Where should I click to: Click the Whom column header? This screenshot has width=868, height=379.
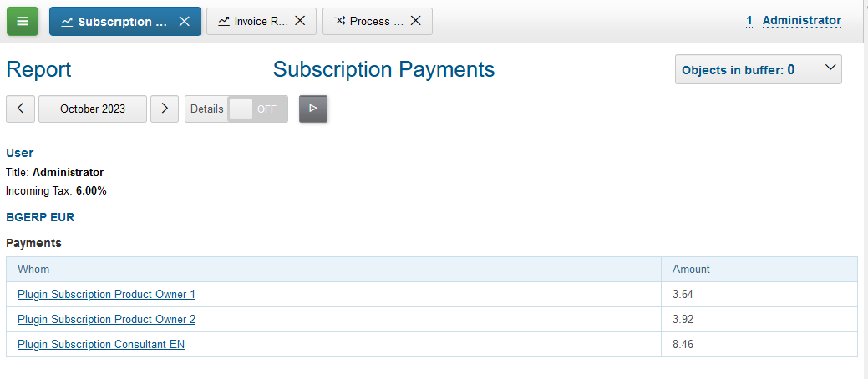33,270
